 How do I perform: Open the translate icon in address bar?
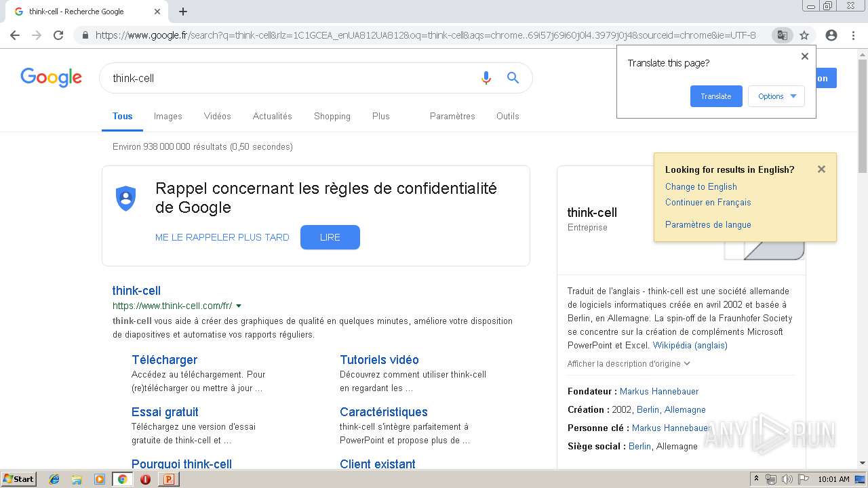click(782, 35)
